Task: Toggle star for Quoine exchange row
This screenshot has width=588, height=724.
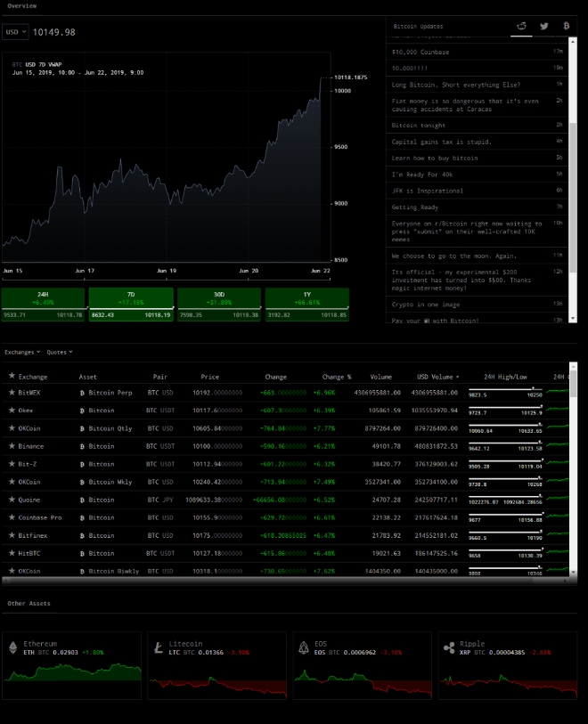Action: pyautogui.click(x=12, y=500)
